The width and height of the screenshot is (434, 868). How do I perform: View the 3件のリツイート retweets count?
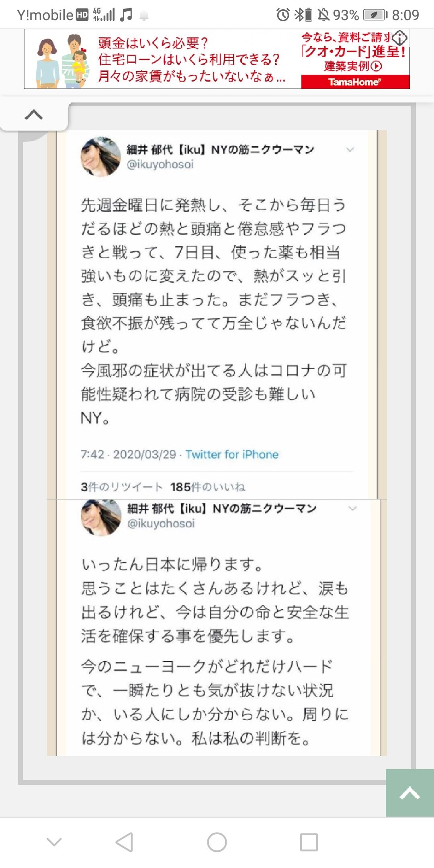[x=122, y=487]
